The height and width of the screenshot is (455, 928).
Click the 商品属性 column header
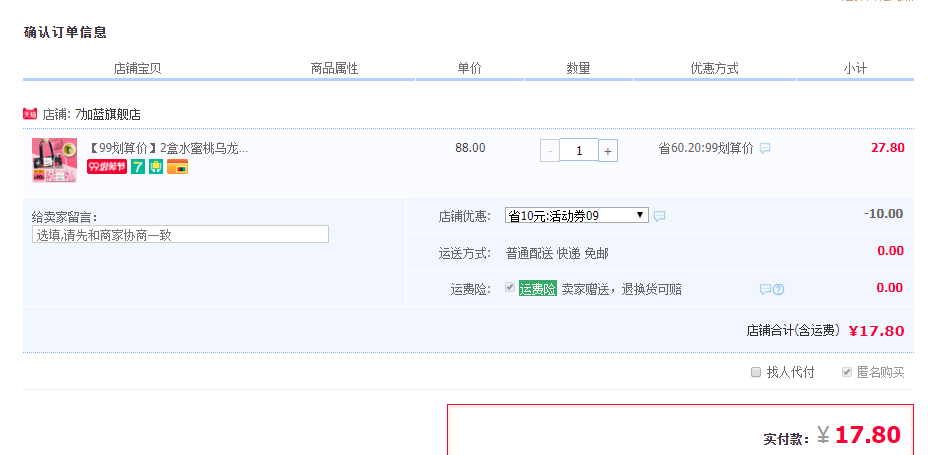tap(334, 69)
